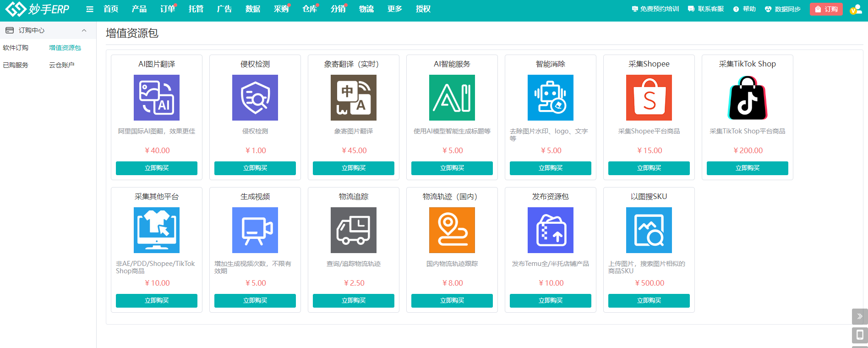Open the 更多 menu
The width and height of the screenshot is (868, 348).
(395, 9)
